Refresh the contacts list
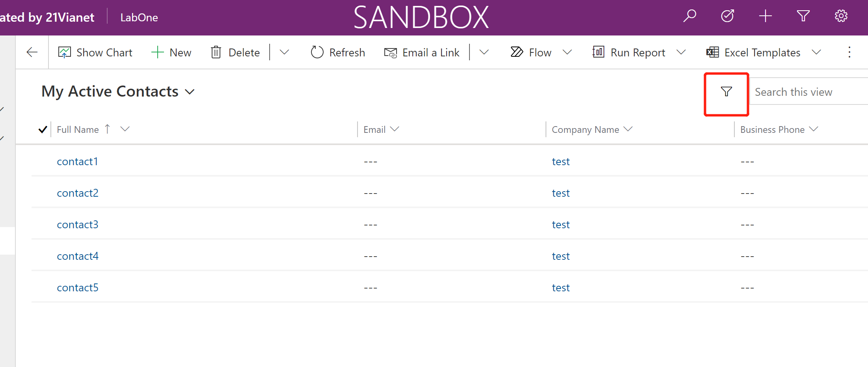This screenshot has width=868, height=367. click(337, 52)
